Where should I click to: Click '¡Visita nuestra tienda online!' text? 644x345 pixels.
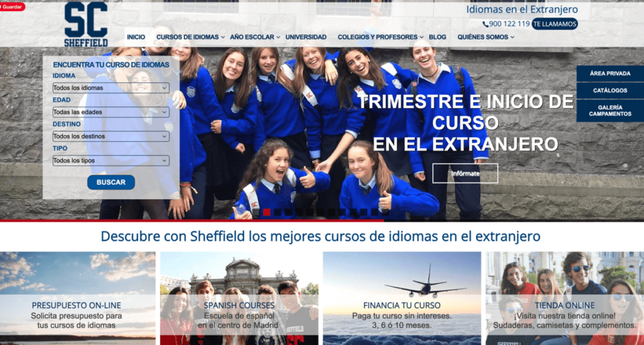tap(565, 316)
